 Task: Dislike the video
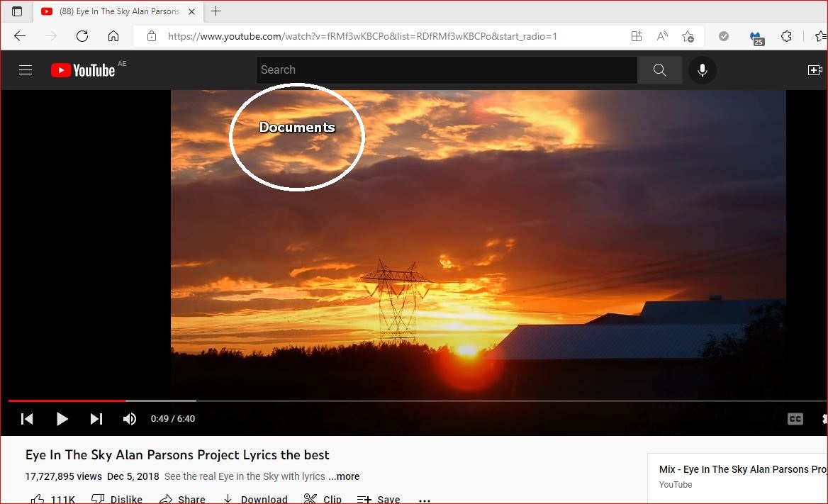117,499
